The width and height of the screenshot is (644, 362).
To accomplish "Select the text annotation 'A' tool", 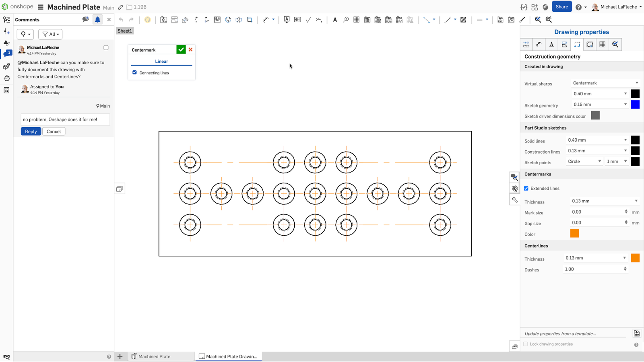I will point(335,20).
